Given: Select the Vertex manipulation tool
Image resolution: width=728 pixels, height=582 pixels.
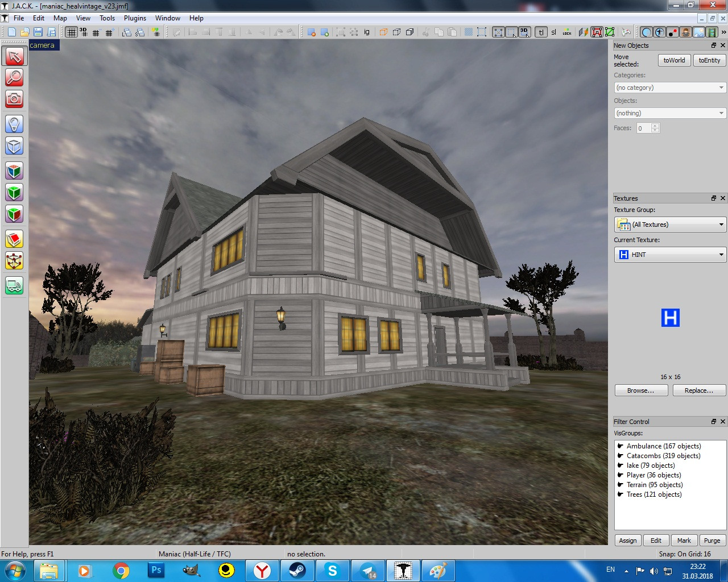Looking at the screenshot, I should click(x=14, y=260).
